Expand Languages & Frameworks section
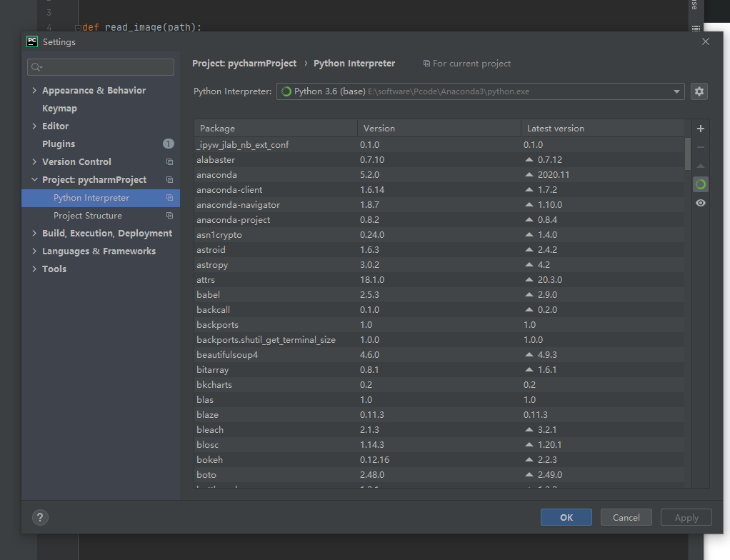 pos(34,251)
